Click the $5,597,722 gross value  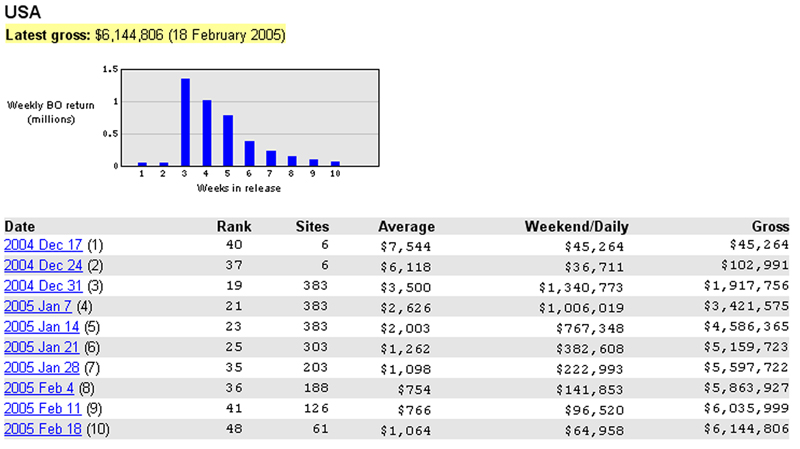pos(746,367)
